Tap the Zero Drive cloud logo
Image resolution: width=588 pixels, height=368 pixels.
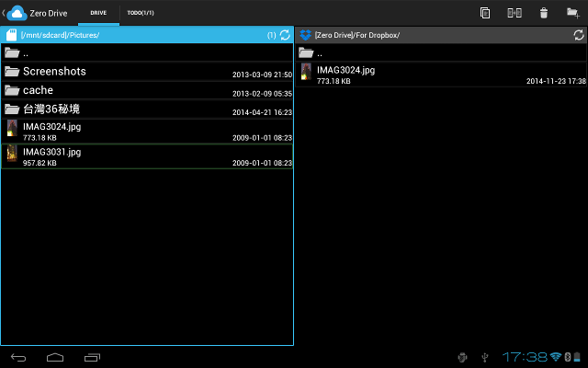(17, 13)
